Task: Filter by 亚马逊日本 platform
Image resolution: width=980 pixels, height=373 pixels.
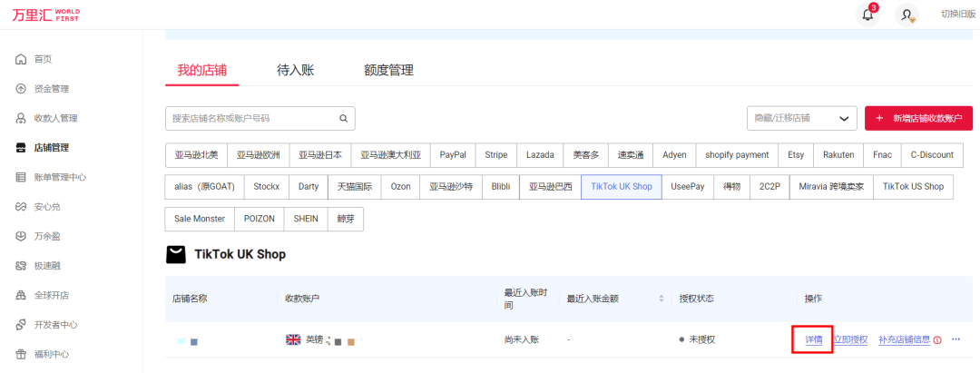Action: tap(320, 155)
